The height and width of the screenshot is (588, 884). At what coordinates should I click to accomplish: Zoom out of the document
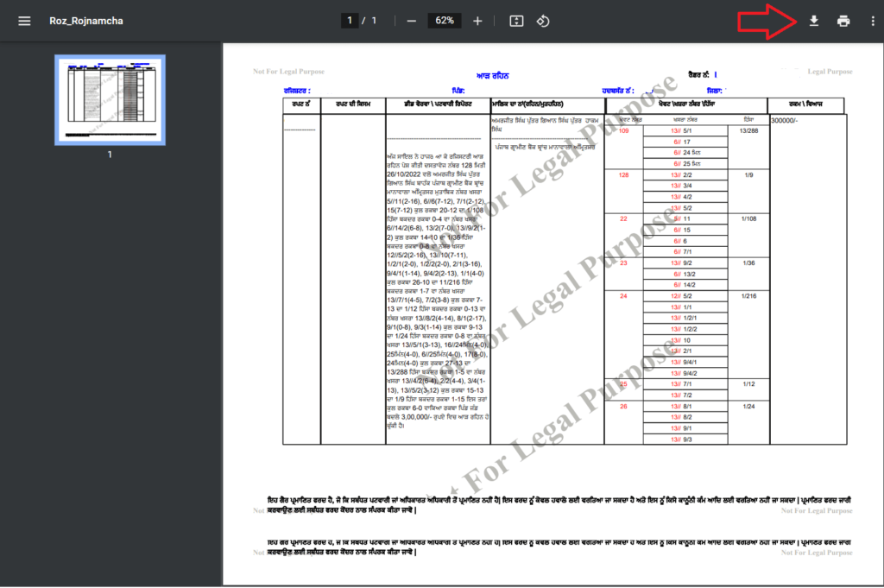(x=411, y=20)
